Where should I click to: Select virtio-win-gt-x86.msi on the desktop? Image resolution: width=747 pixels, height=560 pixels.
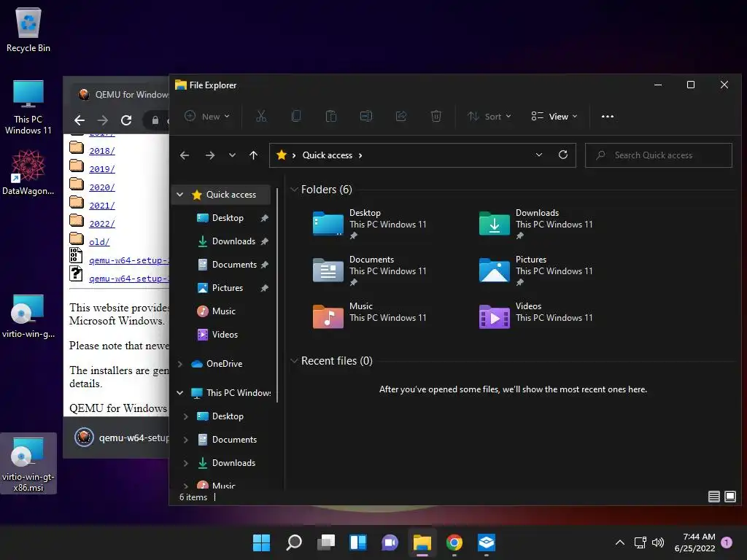(x=28, y=464)
